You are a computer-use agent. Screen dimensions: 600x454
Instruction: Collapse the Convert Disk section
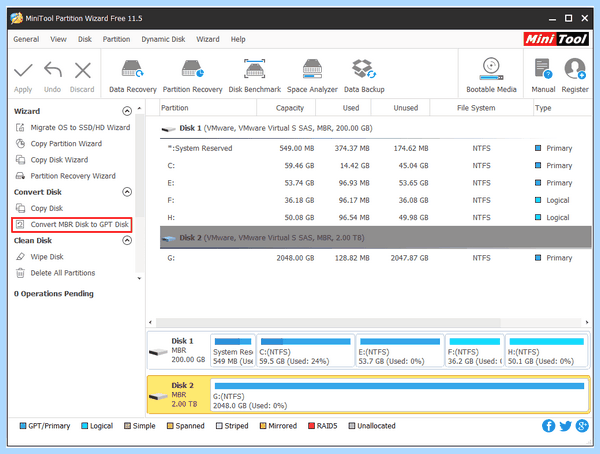pyautogui.click(x=127, y=192)
